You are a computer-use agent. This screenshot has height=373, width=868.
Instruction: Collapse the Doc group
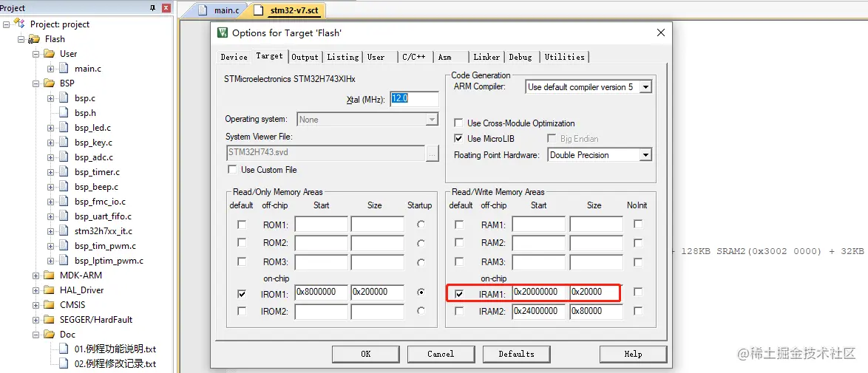coord(36,335)
